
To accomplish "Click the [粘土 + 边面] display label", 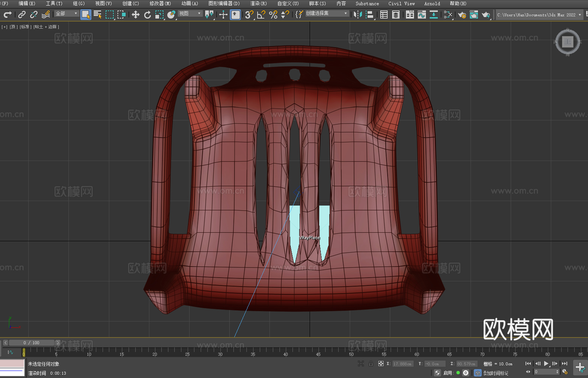I will (46, 27).
